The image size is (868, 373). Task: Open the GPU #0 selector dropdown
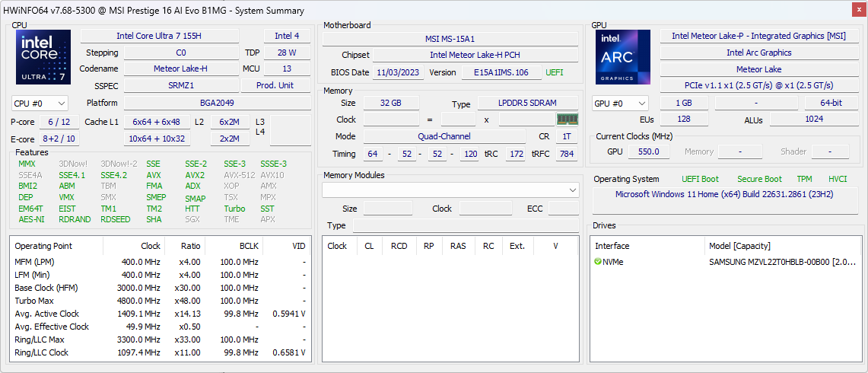coord(620,104)
